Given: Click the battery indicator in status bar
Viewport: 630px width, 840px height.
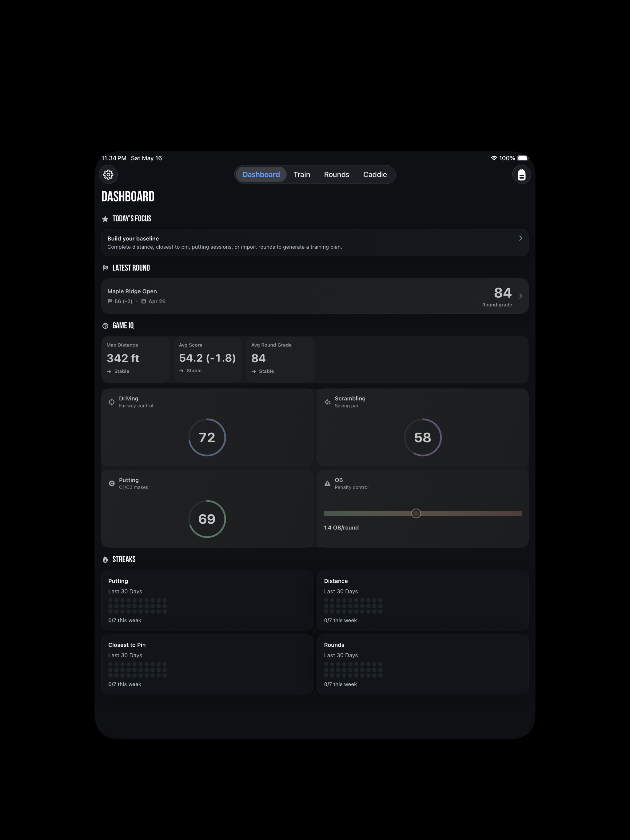Looking at the screenshot, I should [523, 158].
